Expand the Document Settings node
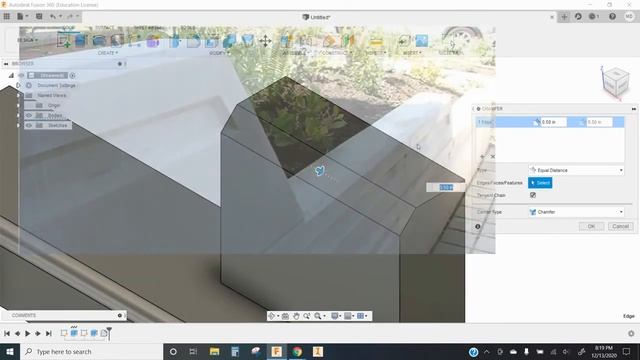This screenshot has height=360, width=640. point(18,85)
